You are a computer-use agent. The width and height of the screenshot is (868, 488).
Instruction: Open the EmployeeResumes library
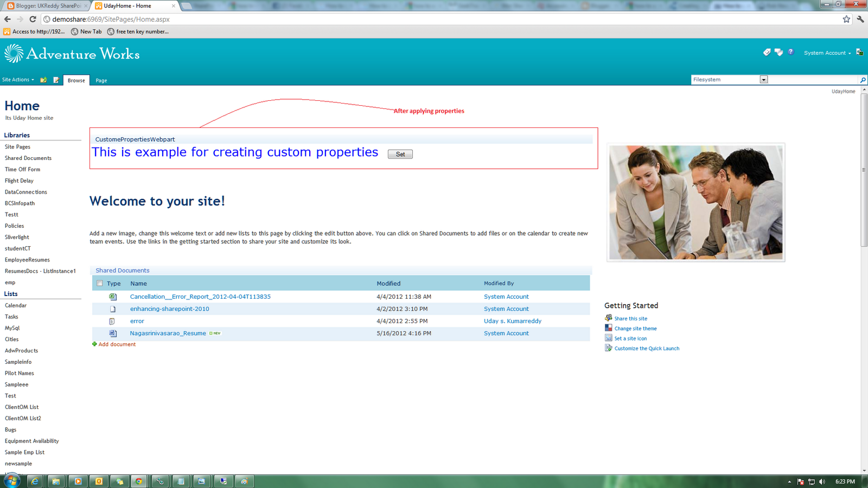click(27, 260)
